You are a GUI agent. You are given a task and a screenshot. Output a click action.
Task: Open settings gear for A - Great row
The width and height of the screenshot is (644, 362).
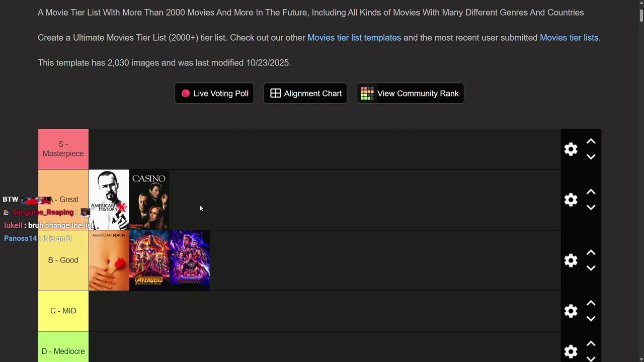pyautogui.click(x=571, y=200)
